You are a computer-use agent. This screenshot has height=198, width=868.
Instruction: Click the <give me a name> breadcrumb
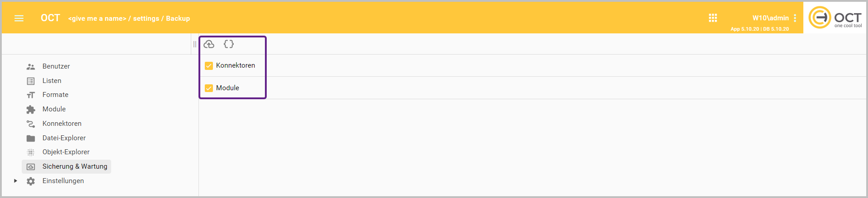tap(97, 18)
